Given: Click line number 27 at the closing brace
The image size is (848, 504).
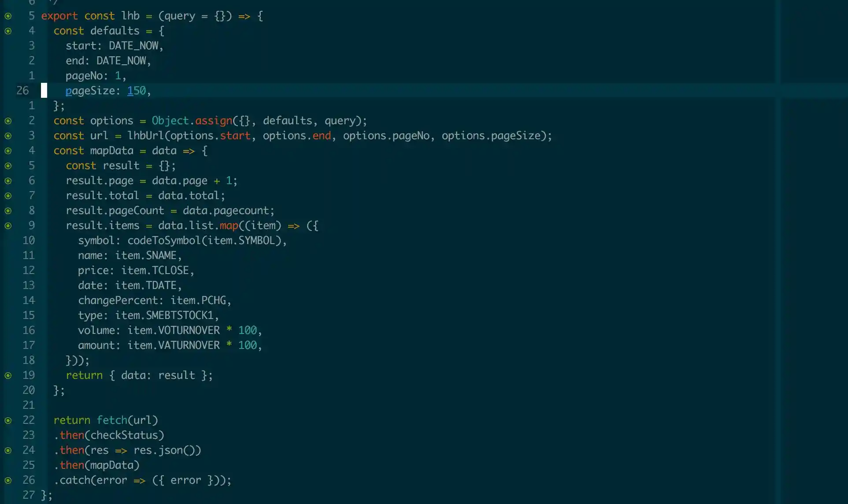Looking at the screenshot, I should click(x=29, y=495).
